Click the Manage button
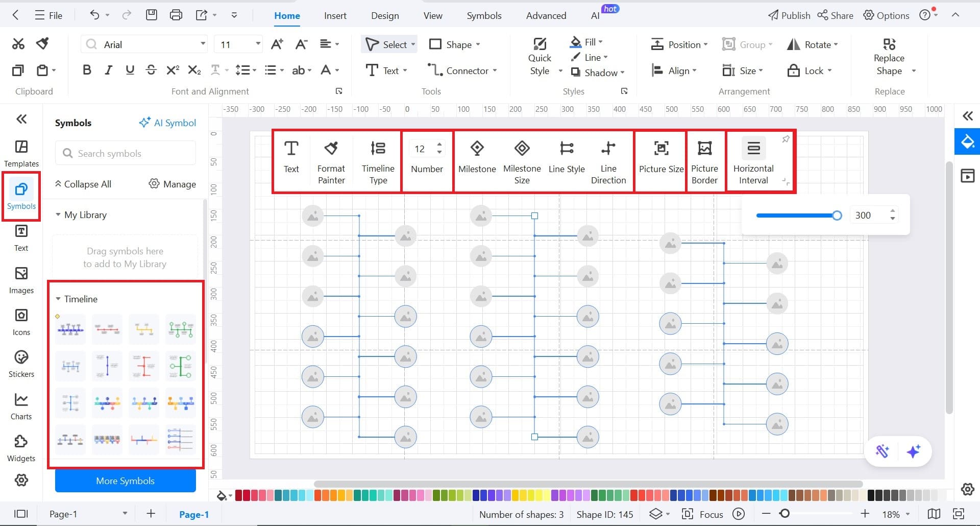The width and height of the screenshot is (980, 526). coord(172,184)
